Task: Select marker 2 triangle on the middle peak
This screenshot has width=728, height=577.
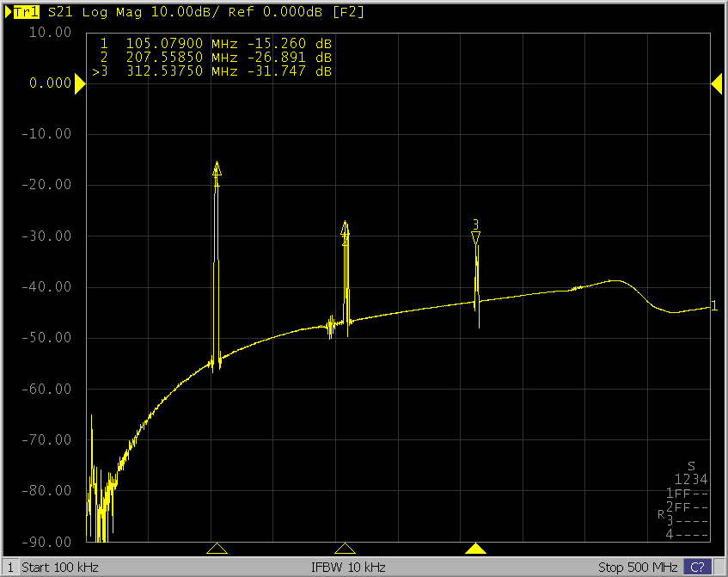Action: click(x=346, y=229)
